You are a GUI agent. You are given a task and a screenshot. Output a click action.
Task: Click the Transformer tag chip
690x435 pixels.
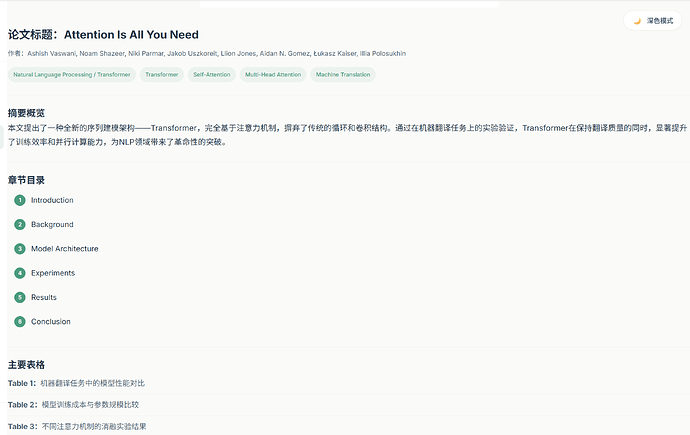point(161,75)
